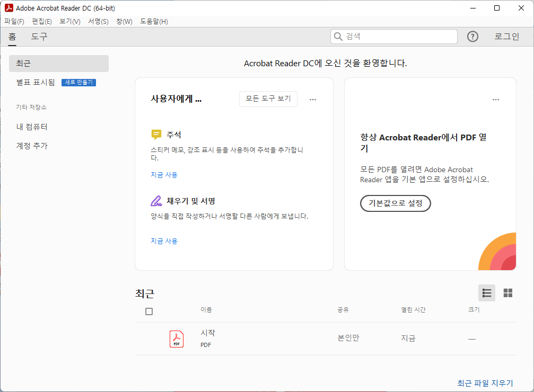Screen dimensions: 534x392
Task: Click into the 검색 search field
Action: pyautogui.click(x=393, y=37)
